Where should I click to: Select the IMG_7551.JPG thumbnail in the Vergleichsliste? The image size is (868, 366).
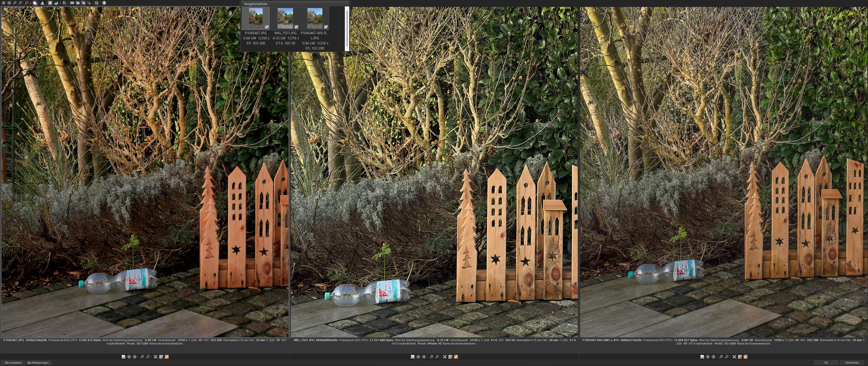(285, 18)
